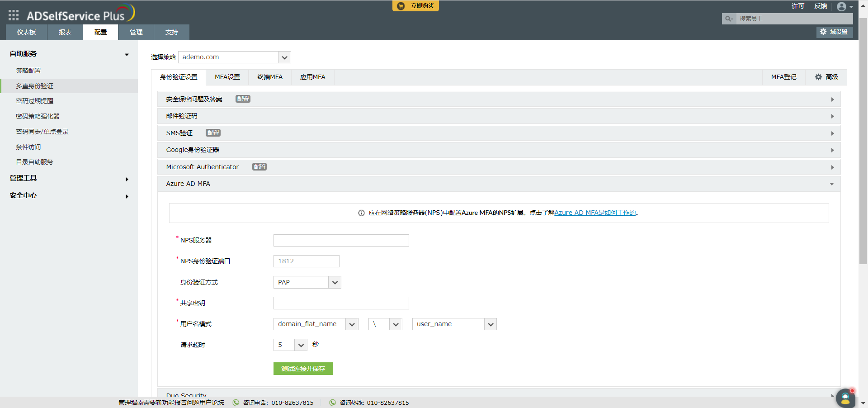The height and width of the screenshot is (408, 868).
Task: Collapse the Azure AD MFA section
Action: click(831, 184)
